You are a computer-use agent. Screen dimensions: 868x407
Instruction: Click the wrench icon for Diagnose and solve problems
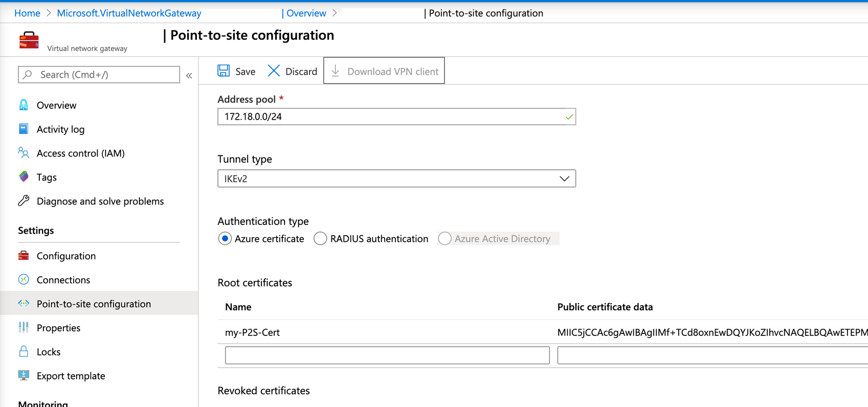(24, 201)
